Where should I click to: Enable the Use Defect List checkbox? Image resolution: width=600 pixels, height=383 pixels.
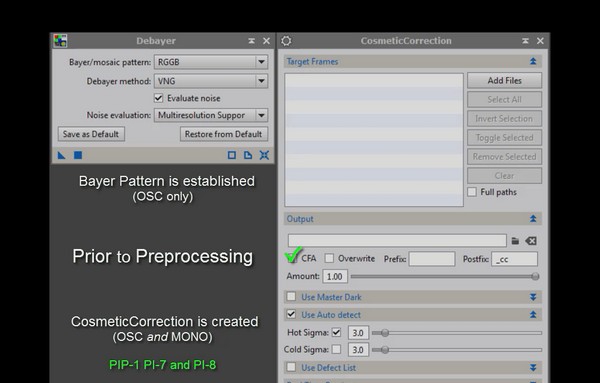[x=291, y=367]
